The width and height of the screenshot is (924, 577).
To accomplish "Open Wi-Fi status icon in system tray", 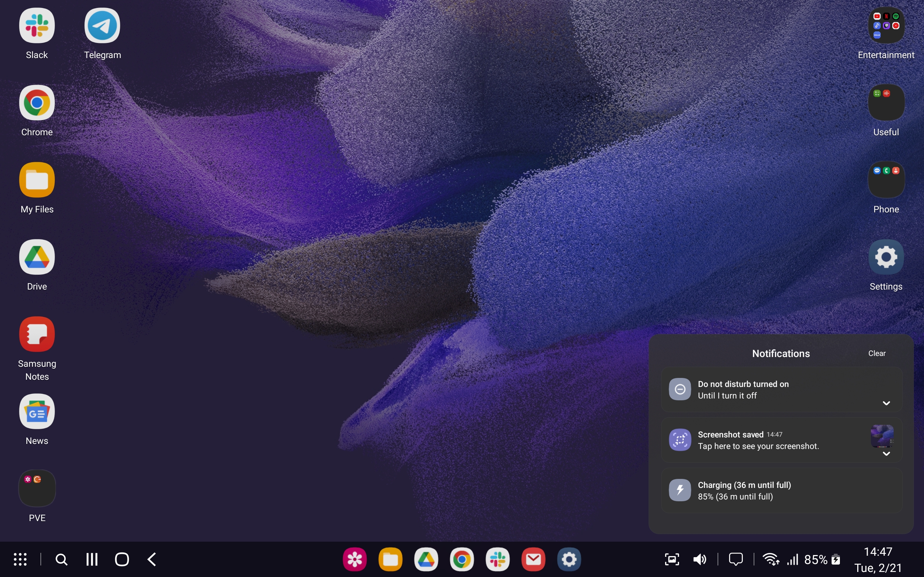I will point(771,559).
